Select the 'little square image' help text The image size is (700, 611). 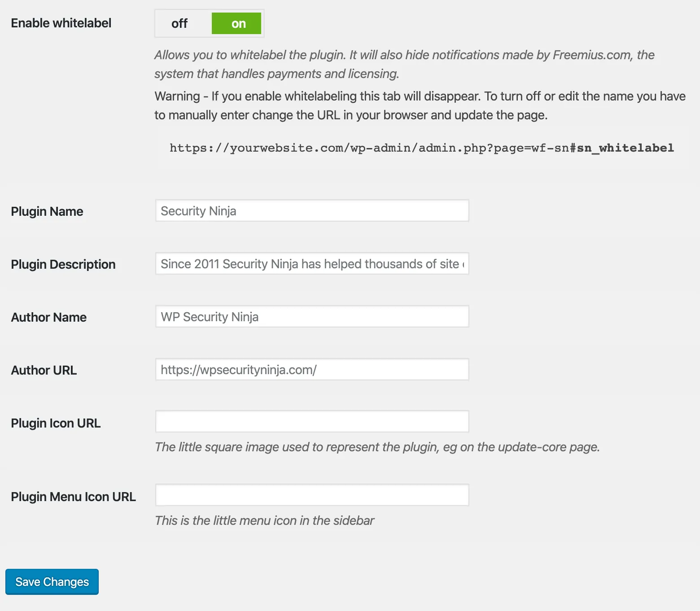[x=377, y=447]
